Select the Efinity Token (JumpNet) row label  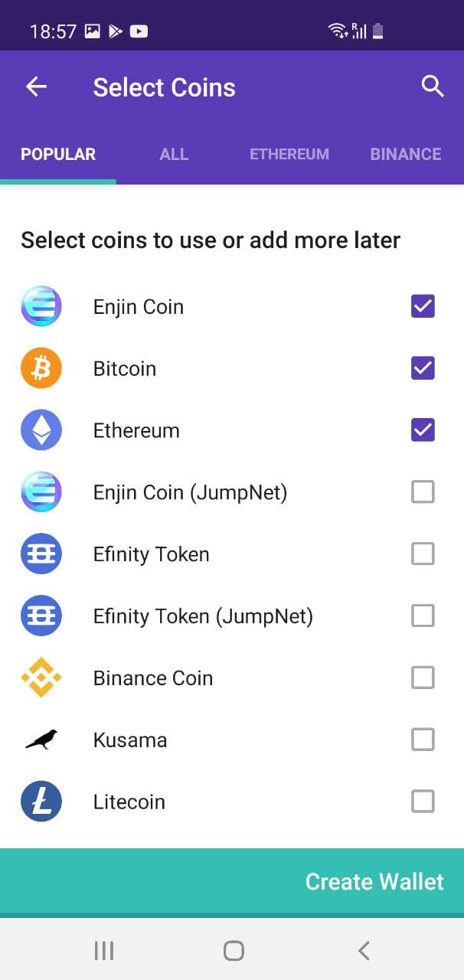[203, 616]
